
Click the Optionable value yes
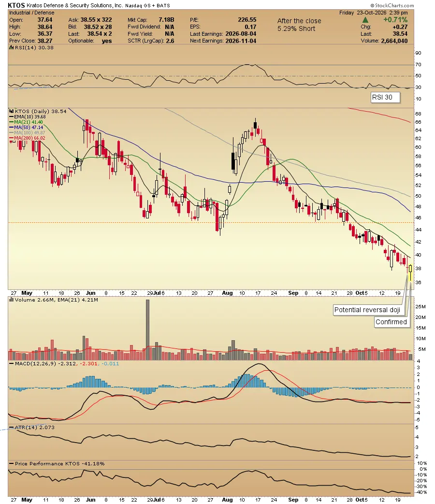pyautogui.click(x=107, y=41)
